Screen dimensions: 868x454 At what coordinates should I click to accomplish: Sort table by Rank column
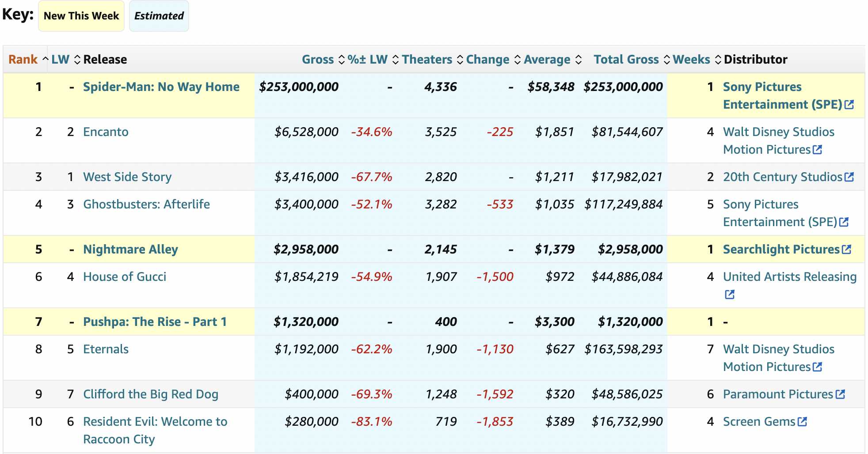(x=28, y=60)
